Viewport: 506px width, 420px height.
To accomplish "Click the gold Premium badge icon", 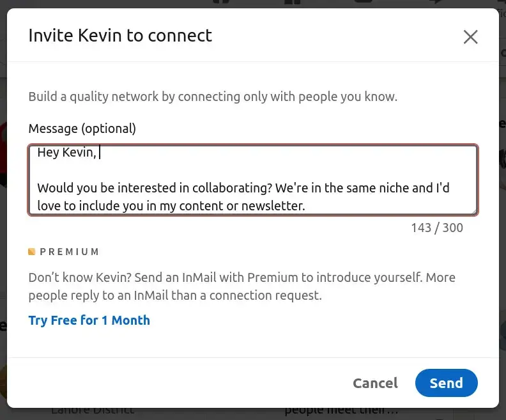I will (x=32, y=251).
